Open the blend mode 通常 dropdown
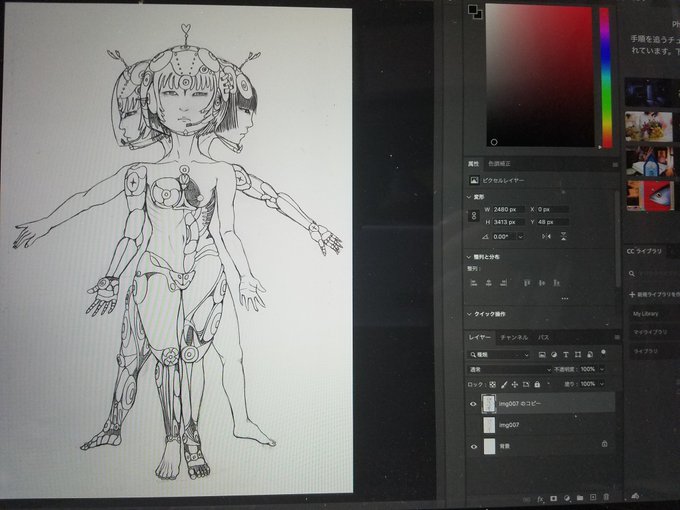The height and width of the screenshot is (510, 680). coord(509,369)
